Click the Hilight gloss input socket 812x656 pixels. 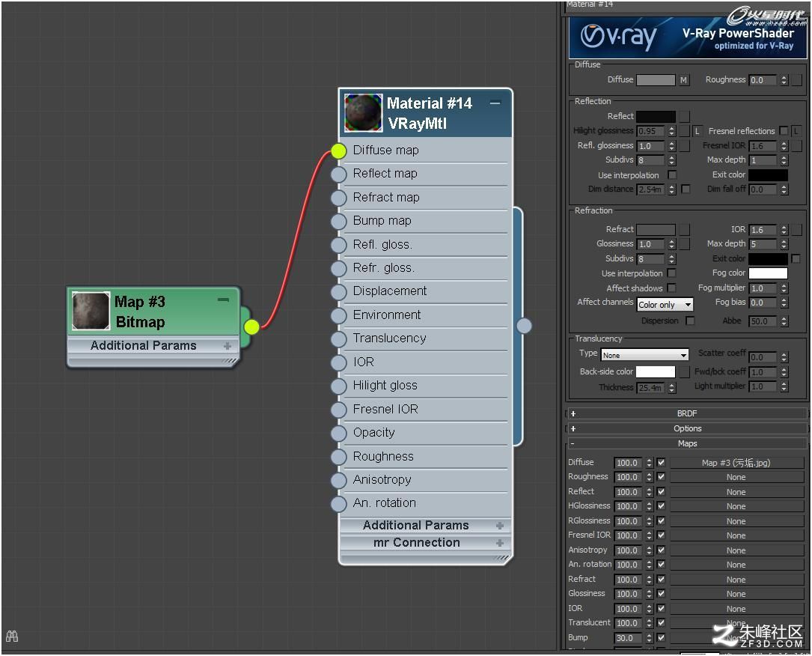tap(339, 386)
